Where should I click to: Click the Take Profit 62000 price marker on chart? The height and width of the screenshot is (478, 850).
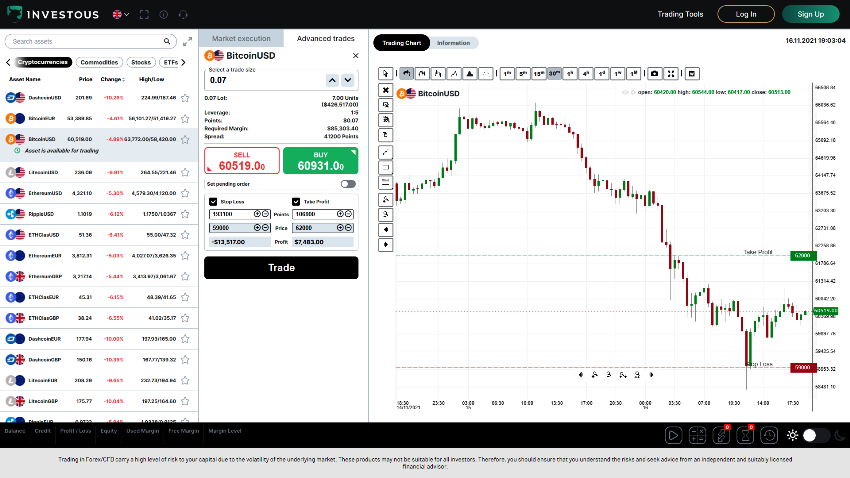click(803, 255)
